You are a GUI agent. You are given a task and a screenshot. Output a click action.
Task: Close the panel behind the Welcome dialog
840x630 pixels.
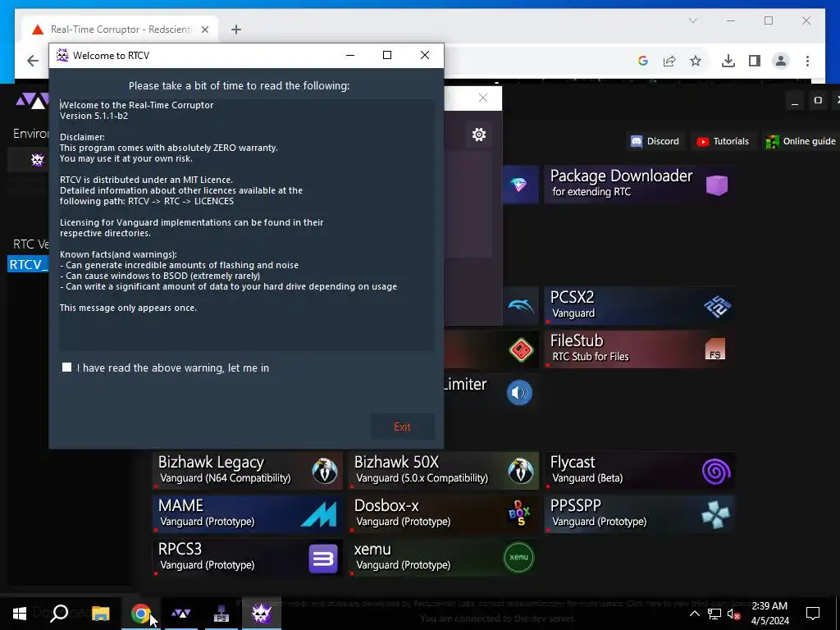coord(483,98)
